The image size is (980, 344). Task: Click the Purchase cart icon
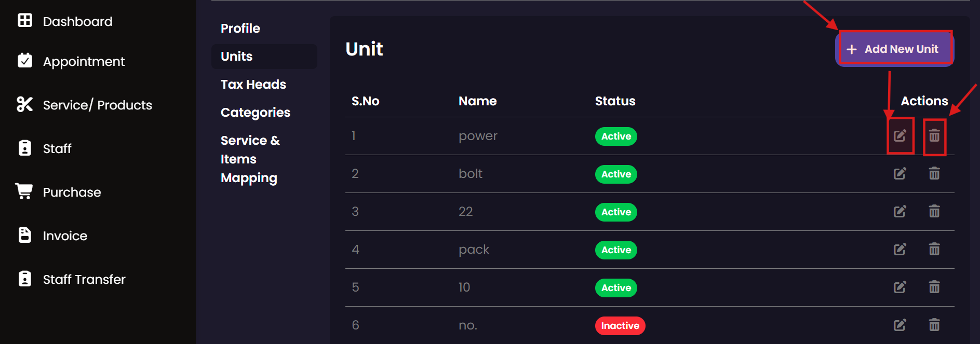pyautogui.click(x=24, y=191)
